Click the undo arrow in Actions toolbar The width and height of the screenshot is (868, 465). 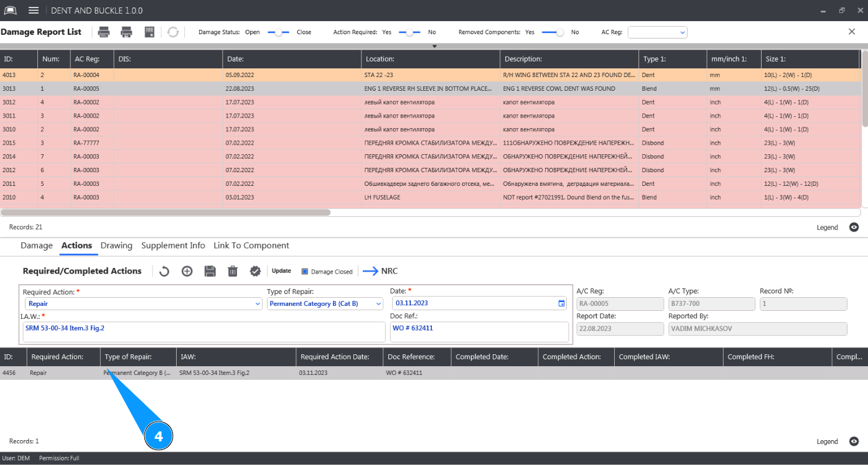coord(164,271)
